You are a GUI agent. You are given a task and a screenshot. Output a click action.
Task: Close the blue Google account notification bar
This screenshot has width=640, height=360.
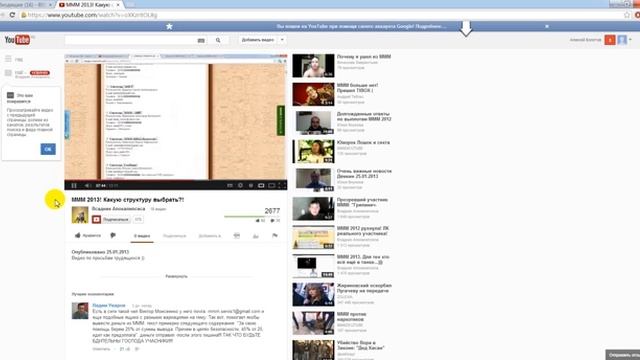[547, 26]
